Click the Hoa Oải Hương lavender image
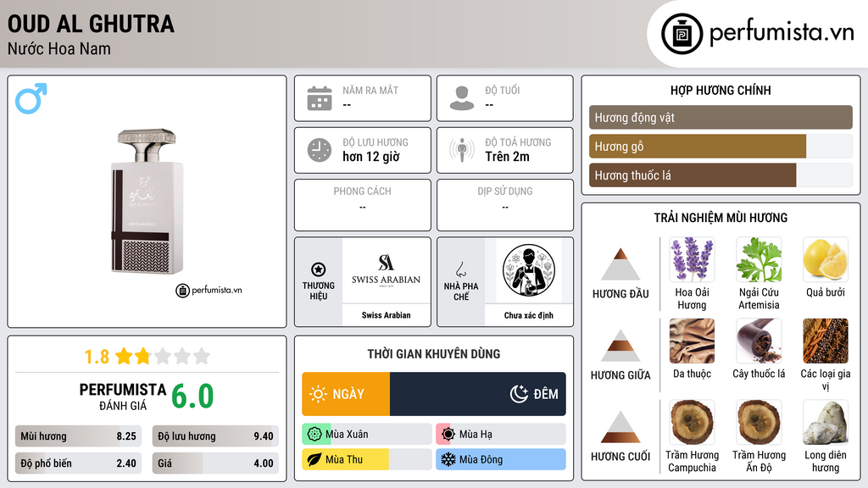This screenshot has width=868, height=488. [692, 259]
